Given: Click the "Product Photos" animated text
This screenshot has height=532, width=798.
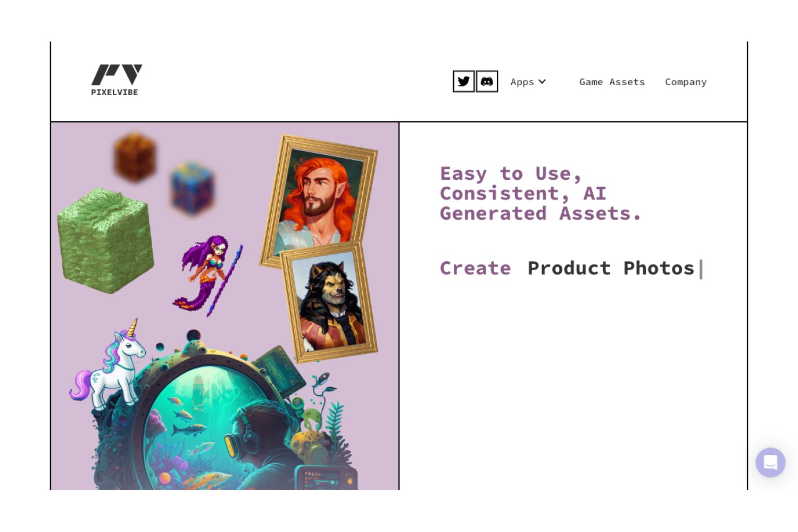Looking at the screenshot, I should click(x=611, y=268).
